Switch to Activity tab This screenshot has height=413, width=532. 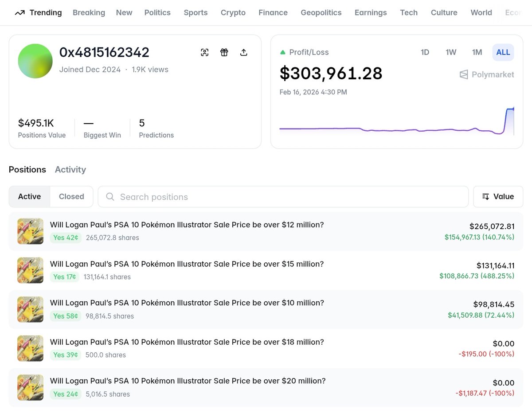click(x=70, y=169)
